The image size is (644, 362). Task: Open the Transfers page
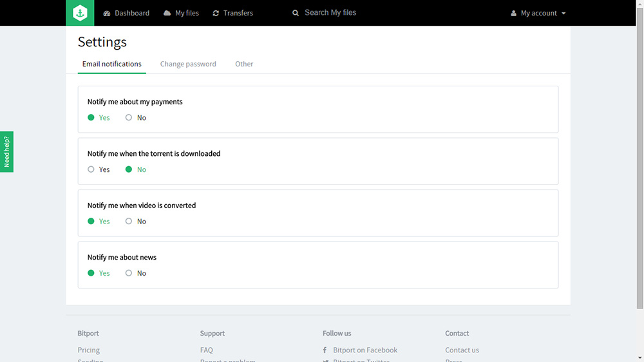[x=238, y=13]
